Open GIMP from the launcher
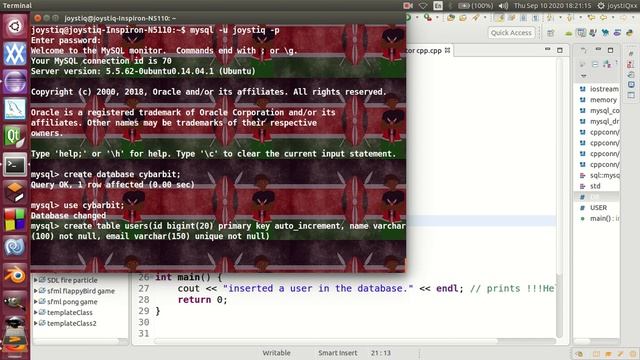 tap(15, 302)
